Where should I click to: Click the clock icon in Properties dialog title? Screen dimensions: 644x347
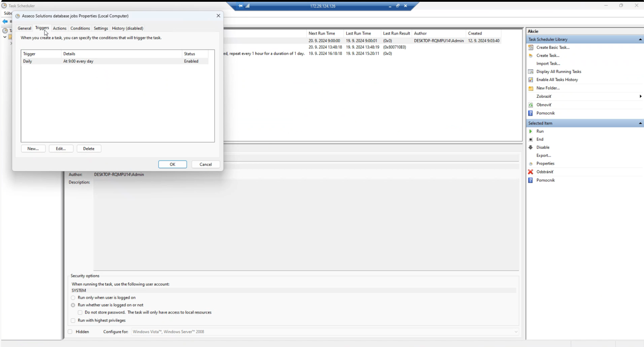(18, 16)
